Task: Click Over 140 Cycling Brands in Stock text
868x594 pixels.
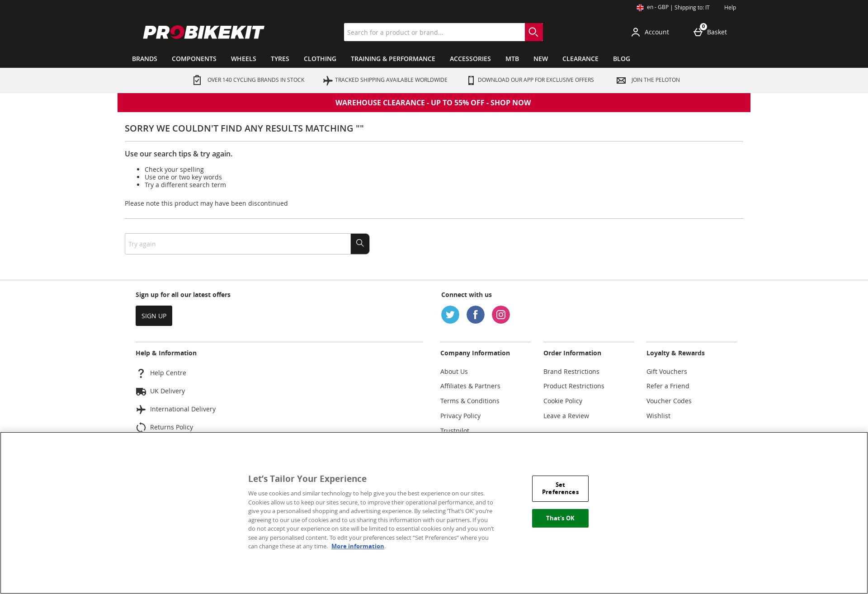Action: (256, 80)
